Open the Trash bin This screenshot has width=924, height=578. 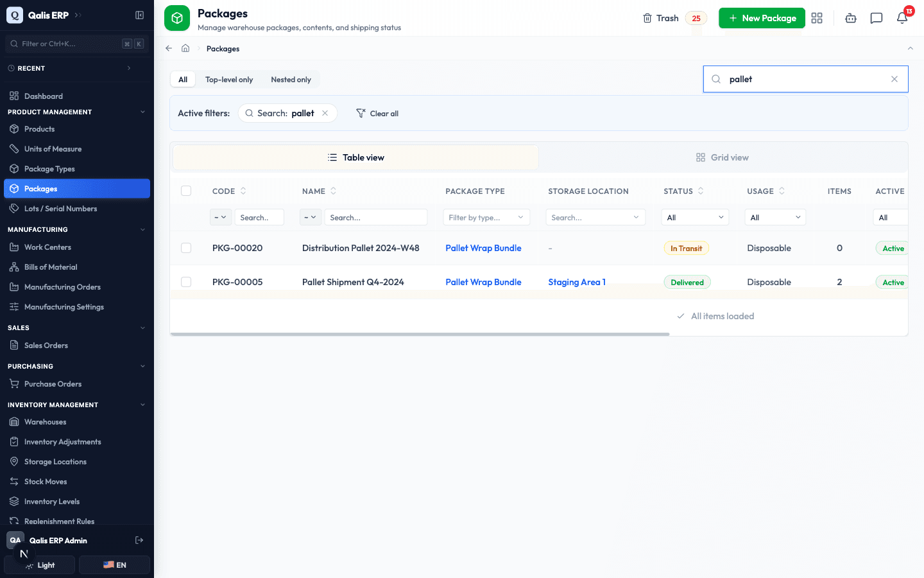[674, 18]
